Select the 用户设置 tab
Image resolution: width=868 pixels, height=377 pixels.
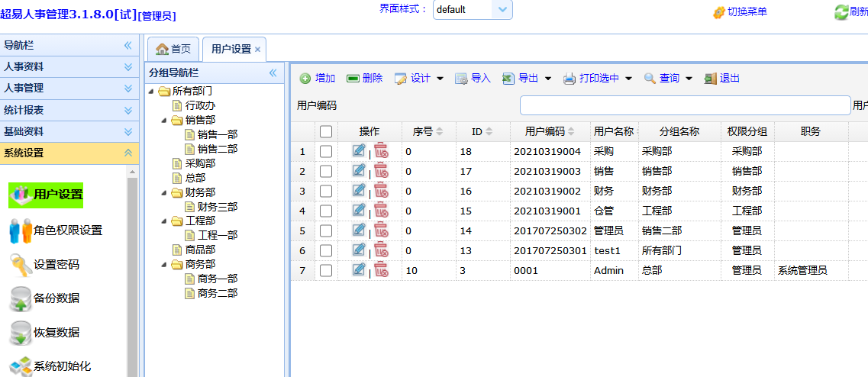point(231,49)
